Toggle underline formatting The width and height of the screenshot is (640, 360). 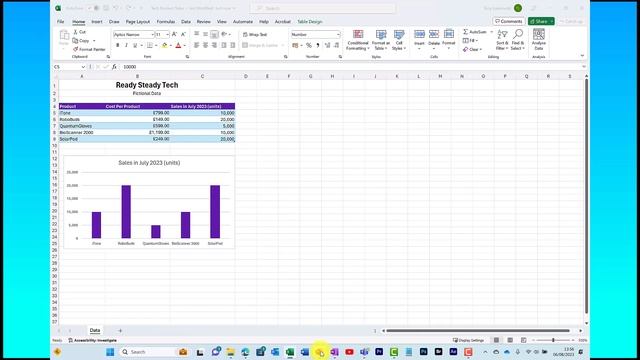point(135,45)
